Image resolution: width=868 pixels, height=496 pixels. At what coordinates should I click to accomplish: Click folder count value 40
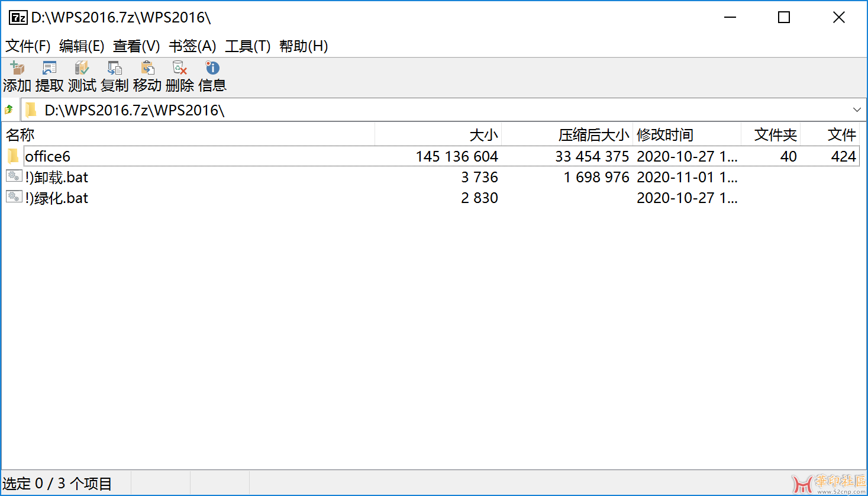click(788, 156)
